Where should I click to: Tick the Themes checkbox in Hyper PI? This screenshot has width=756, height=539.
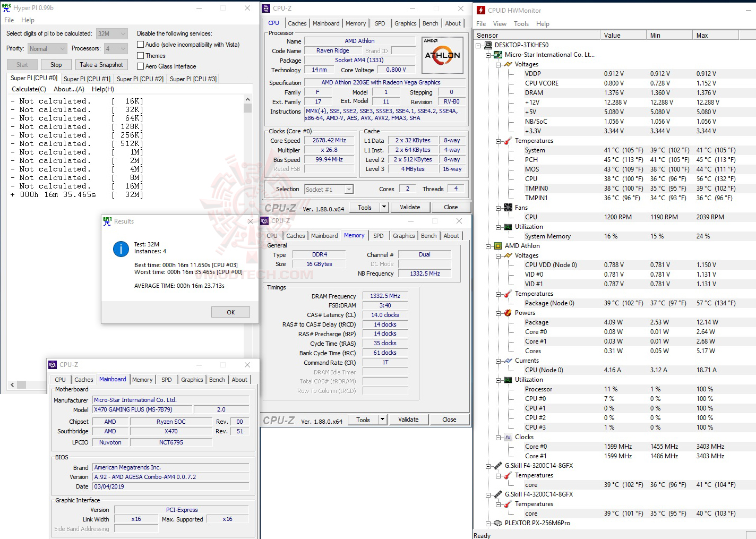click(141, 55)
